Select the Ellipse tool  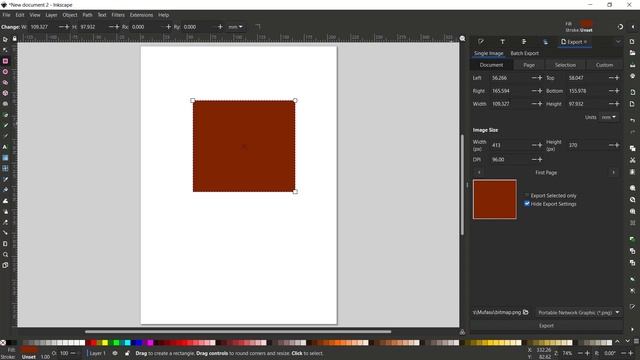[5, 72]
